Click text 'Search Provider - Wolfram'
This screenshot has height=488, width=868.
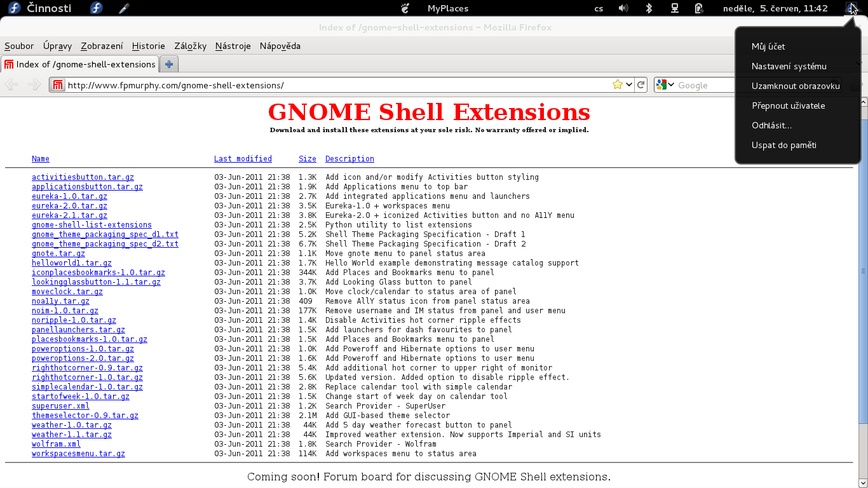[x=381, y=444]
